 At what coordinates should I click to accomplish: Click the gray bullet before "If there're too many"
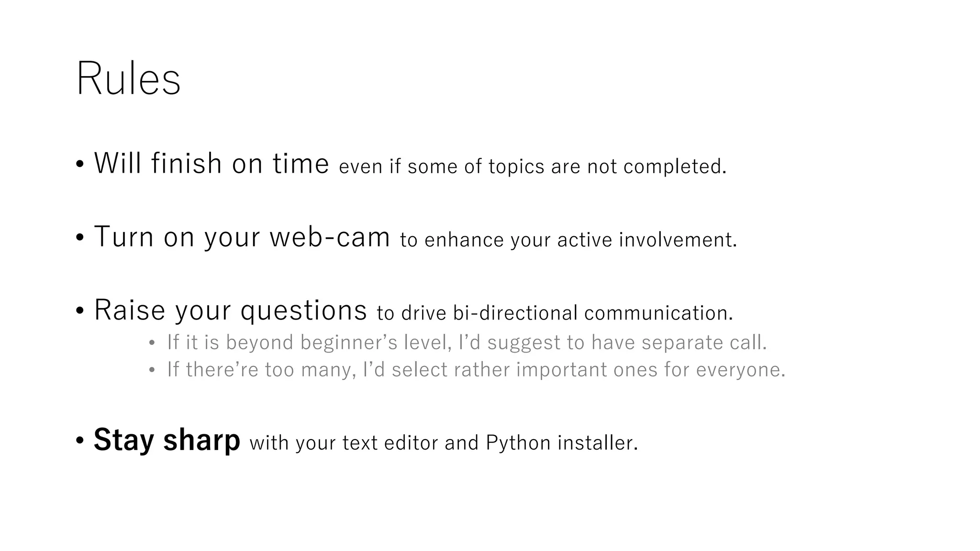click(152, 370)
